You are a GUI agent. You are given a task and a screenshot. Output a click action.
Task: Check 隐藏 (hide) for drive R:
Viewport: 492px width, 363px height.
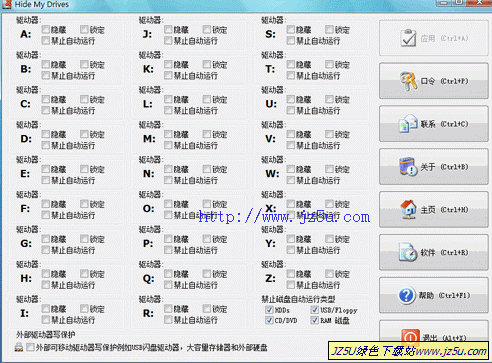coord(168,309)
